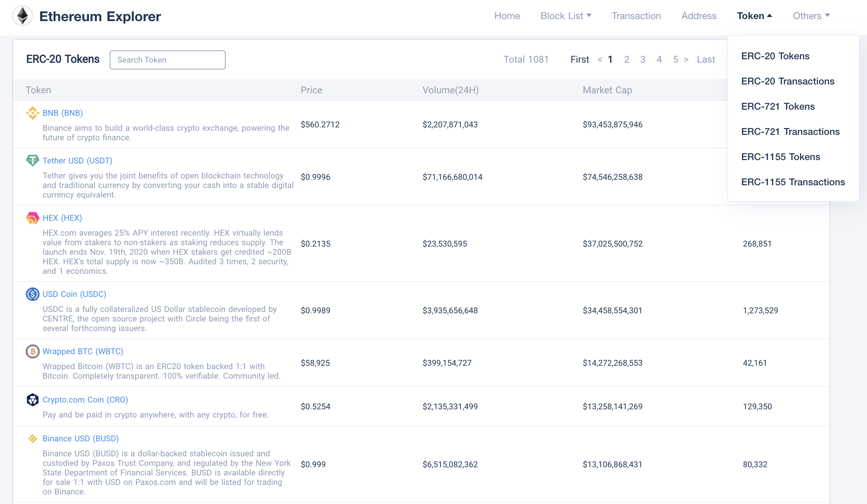The height and width of the screenshot is (504, 867).
Task: Open the Tether USD (USDT) link
Action: click(x=77, y=160)
